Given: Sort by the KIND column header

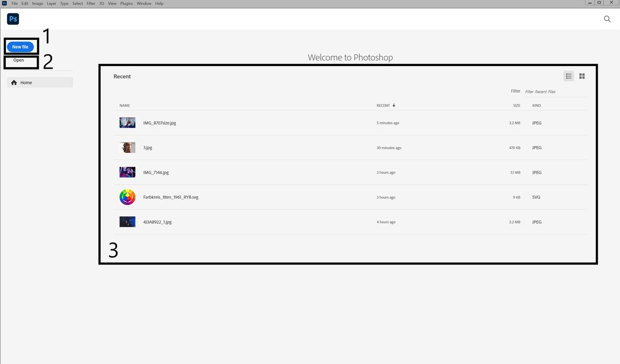Looking at the screenshot, I should (537, 105).
